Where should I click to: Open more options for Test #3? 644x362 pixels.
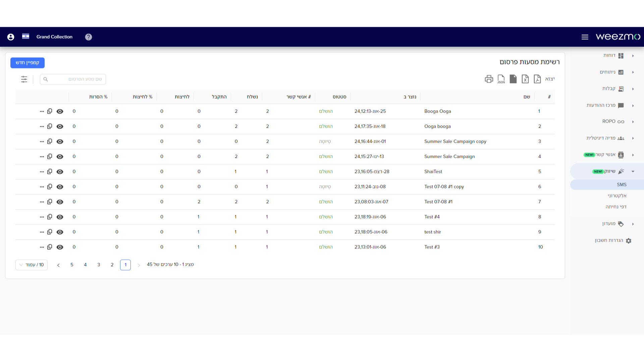click(42, 247)
